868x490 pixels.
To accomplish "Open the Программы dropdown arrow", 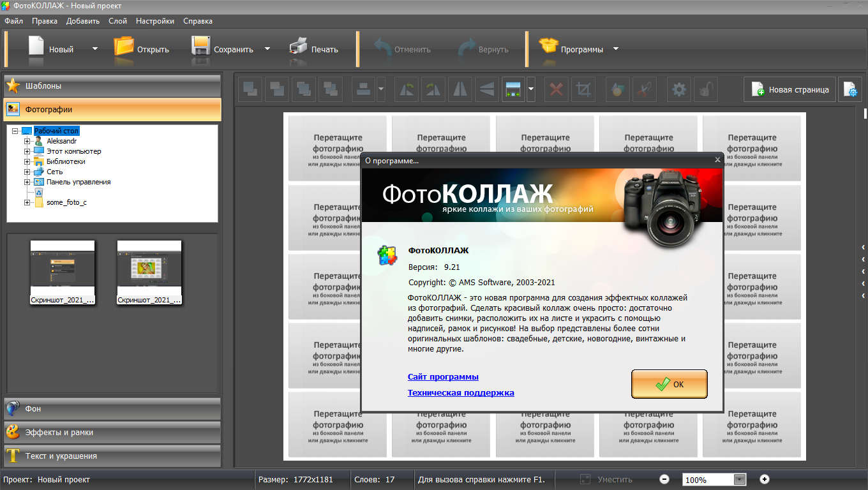I will point(616,48).
